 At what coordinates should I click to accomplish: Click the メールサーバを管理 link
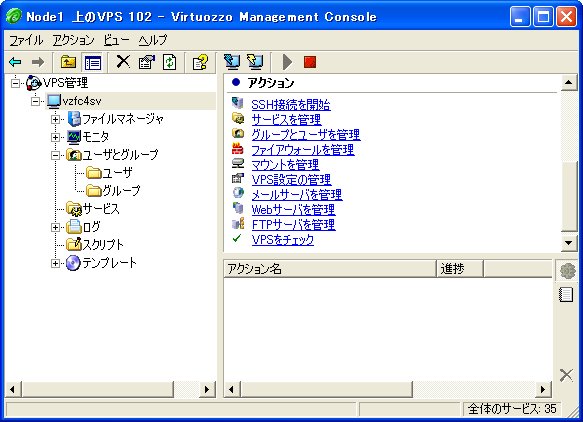point(297,195)
